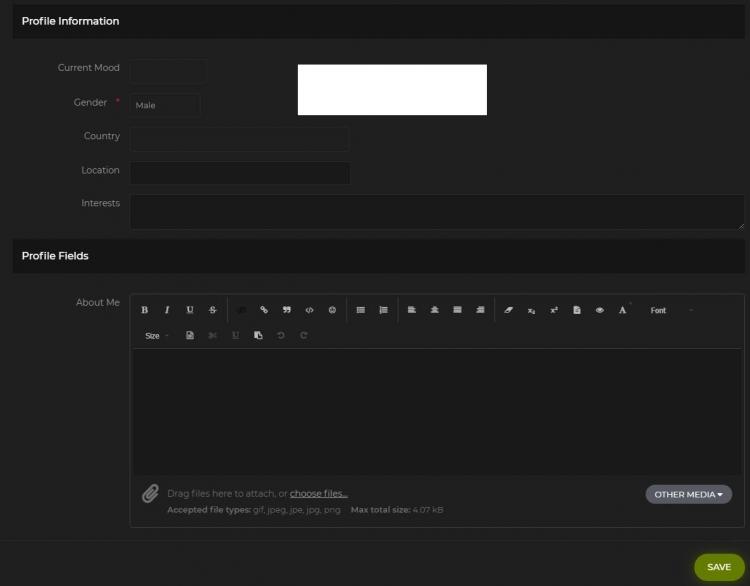Insert a quote block
The image size is (750, 586).
pyautogui.click(x=287, y=310)
